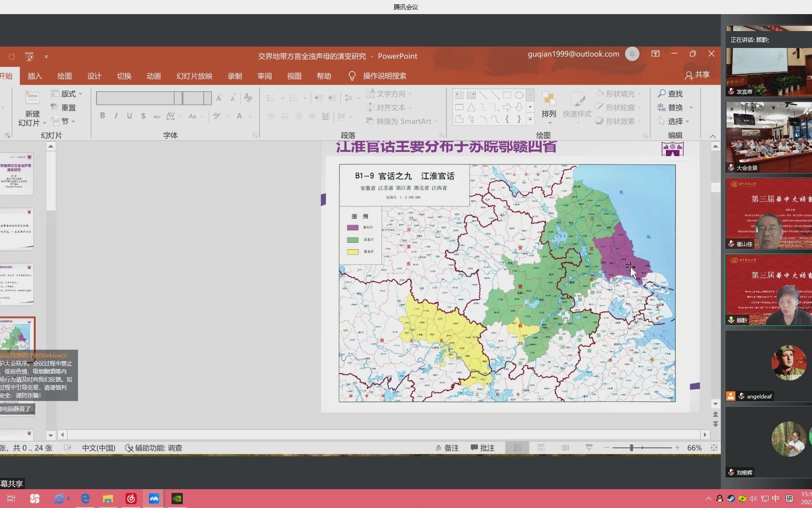
Task: Click the New Slide (新建幻灯片) icon
Action: coord(32,98)
